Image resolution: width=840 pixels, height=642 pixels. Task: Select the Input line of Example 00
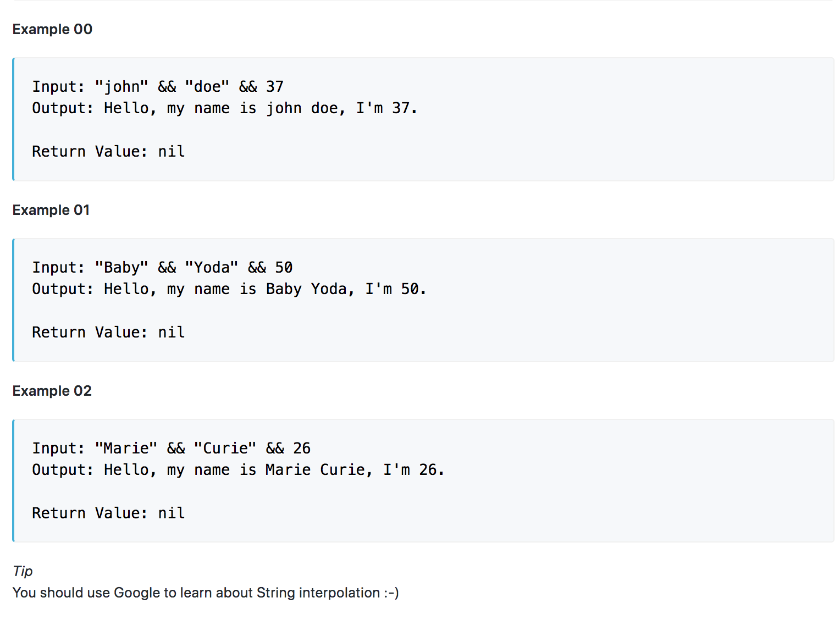pos(158,86)
